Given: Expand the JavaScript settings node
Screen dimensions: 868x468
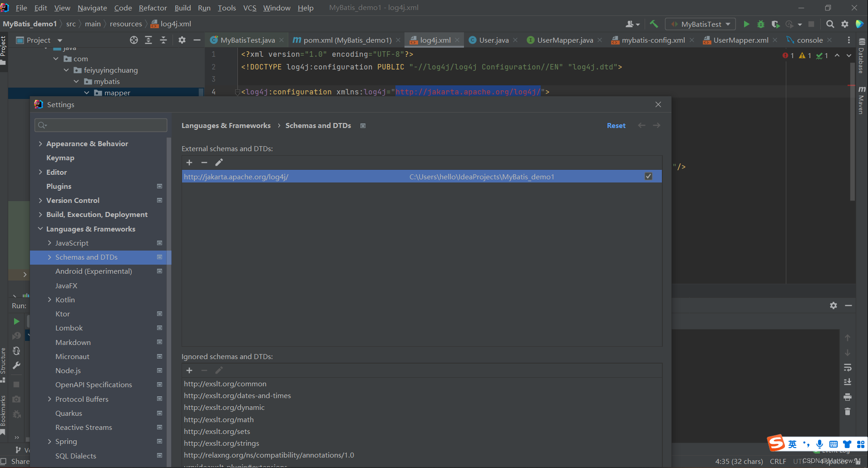Looking at the screenshot, I should [x=49, y=243].
